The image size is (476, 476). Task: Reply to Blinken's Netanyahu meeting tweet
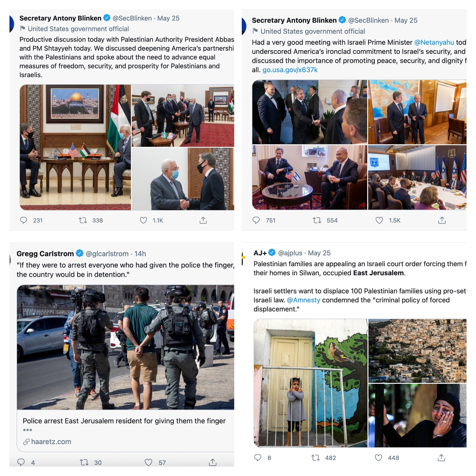click(256, 220)
